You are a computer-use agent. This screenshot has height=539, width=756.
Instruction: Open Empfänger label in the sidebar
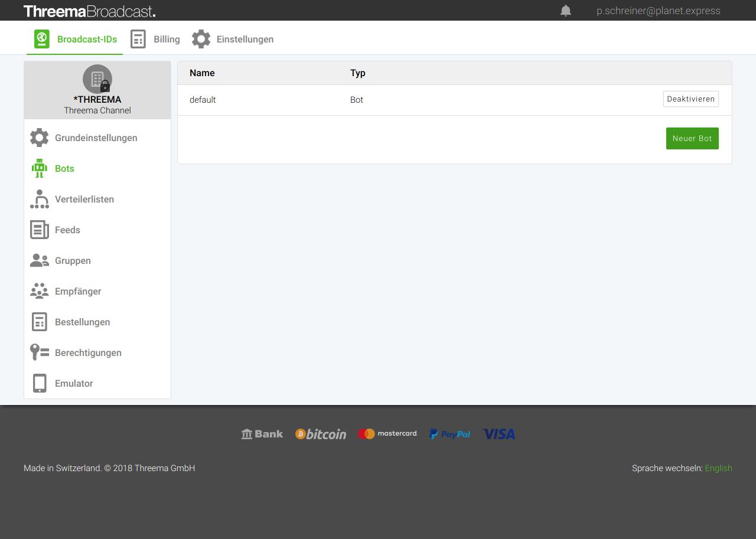tap(78, 291)
